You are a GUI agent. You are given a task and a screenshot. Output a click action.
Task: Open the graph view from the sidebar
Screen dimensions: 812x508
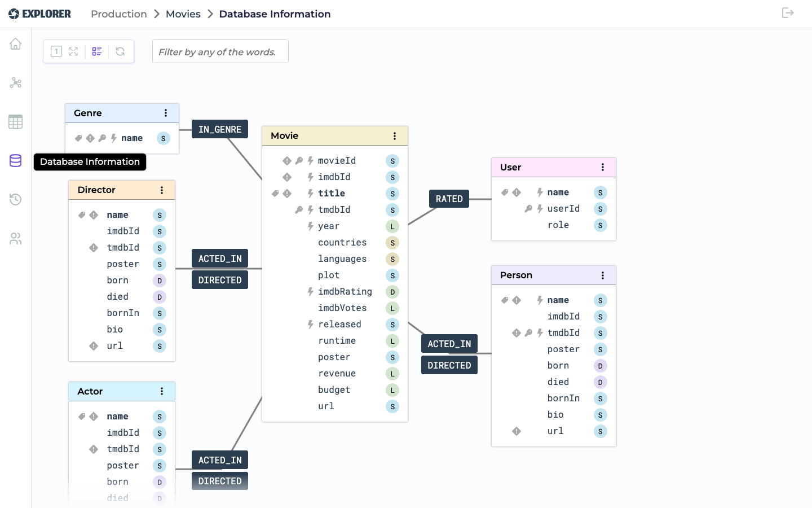15,83
